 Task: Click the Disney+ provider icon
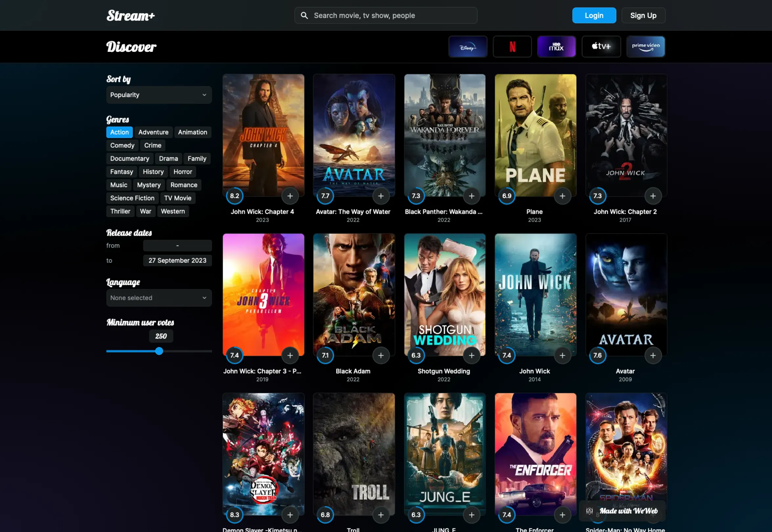pyautogui.click(x=467, y=47)
